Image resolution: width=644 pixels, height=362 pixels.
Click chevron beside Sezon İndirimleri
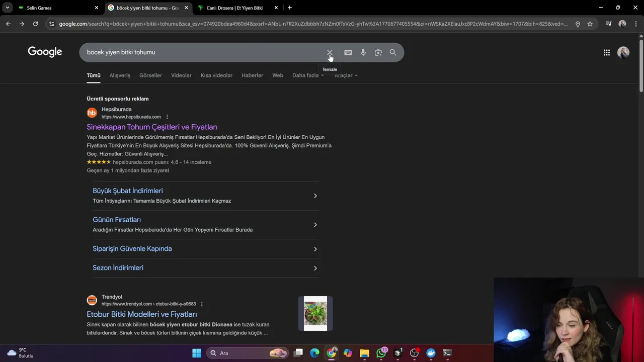[315, 268]
